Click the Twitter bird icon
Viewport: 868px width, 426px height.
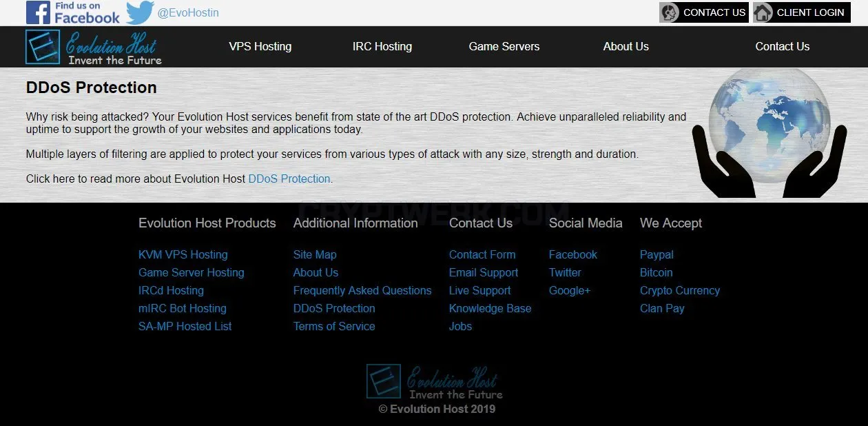click(140, 12)
